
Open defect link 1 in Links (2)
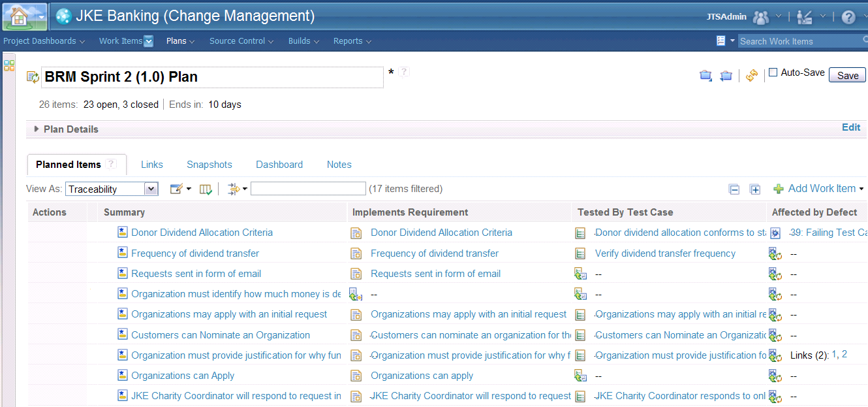click(x=834, y=354)
